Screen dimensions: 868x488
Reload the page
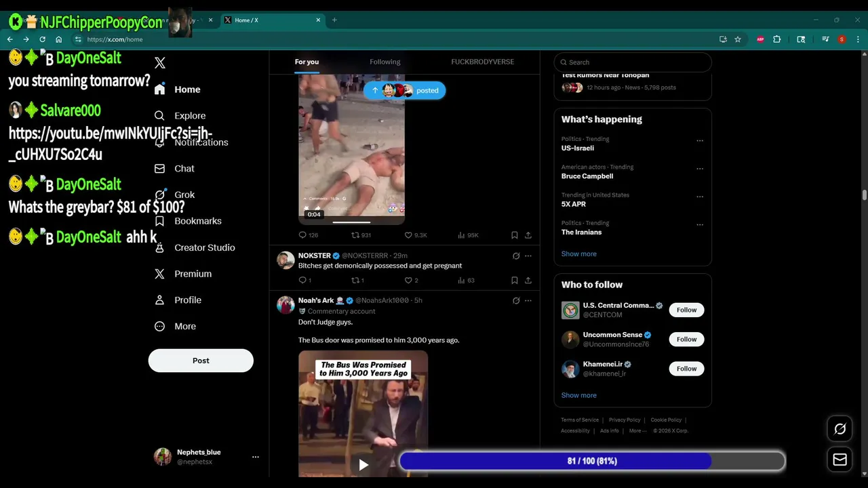tap(42, 39)
